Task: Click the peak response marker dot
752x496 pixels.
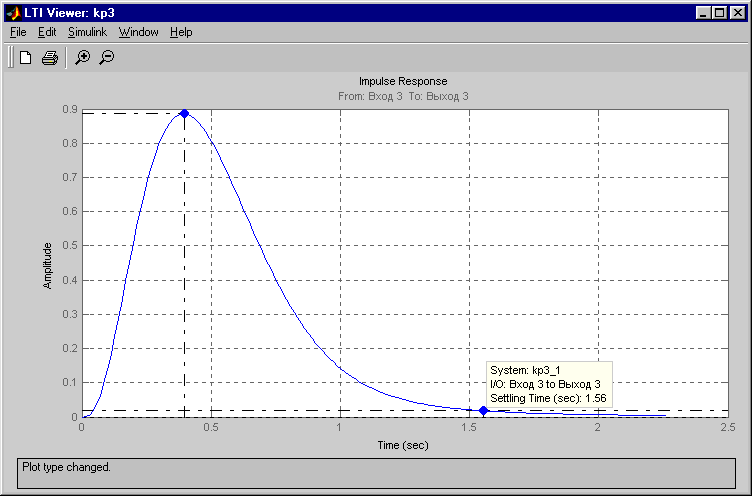Action: [x=184, y=114]
